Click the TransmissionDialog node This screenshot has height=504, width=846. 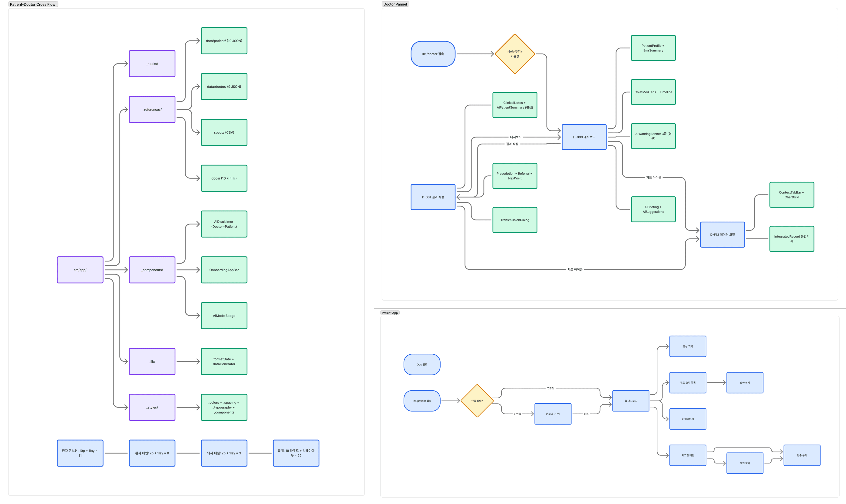pos(514,220)
